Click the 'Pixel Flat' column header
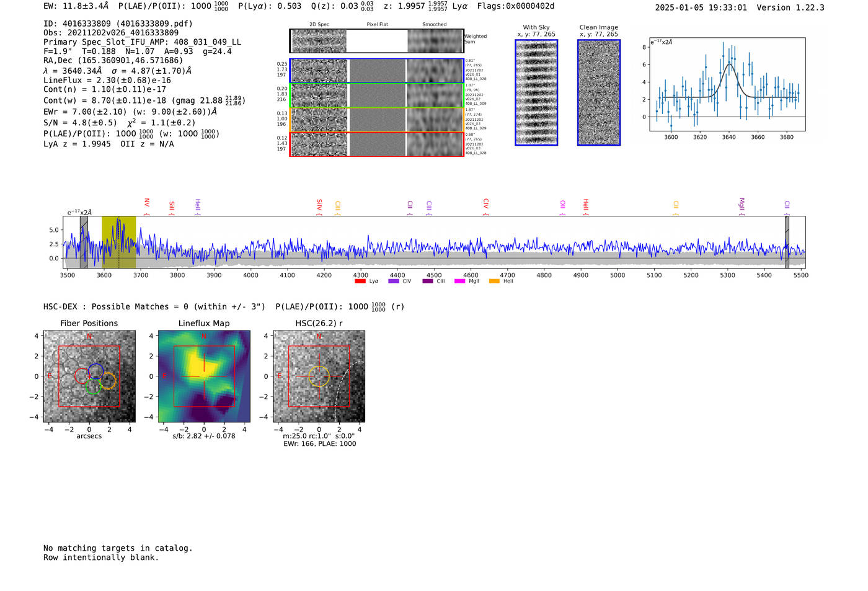 pos(377,24)
